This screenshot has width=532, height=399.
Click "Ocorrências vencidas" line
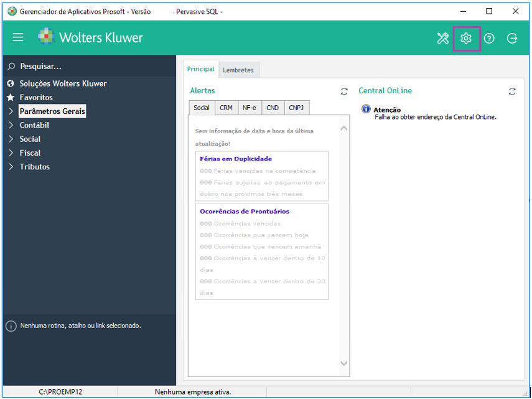point(240,223)
